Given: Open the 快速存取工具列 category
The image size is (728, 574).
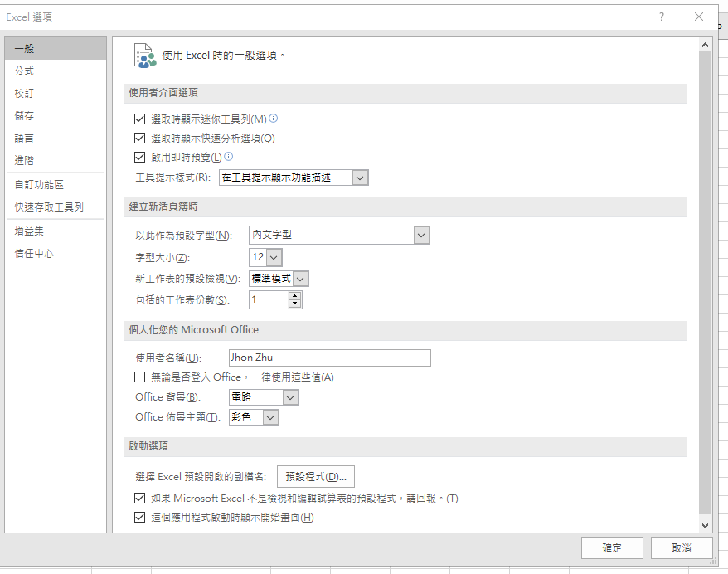Looking at the screenshot, I should pos(56,207).
